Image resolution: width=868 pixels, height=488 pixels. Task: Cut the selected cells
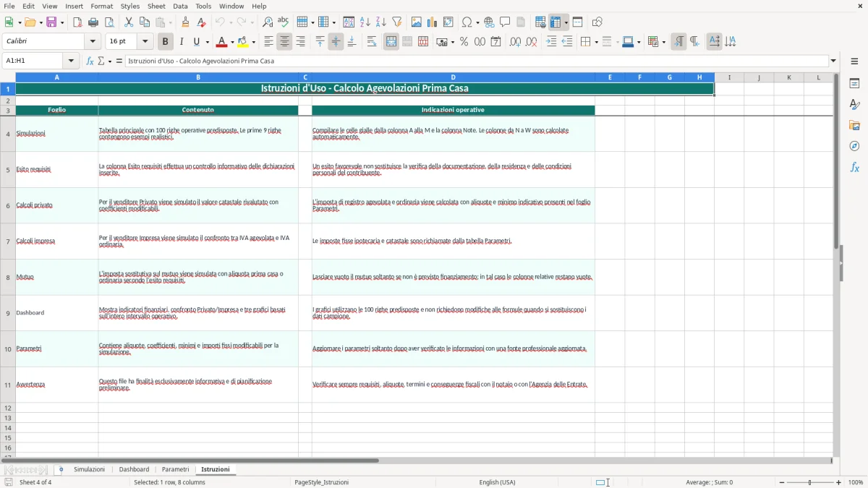[129, 22]
